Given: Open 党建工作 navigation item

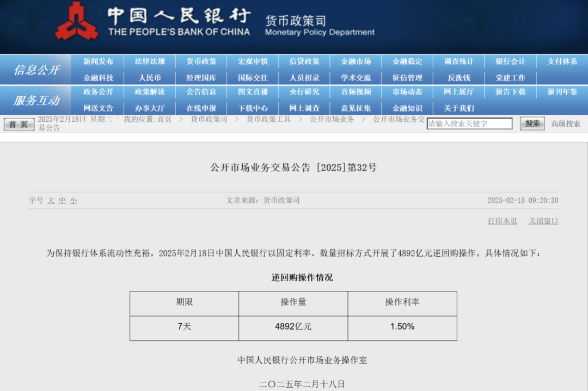Looking at the screenshot, I should (x=510, y=78).
